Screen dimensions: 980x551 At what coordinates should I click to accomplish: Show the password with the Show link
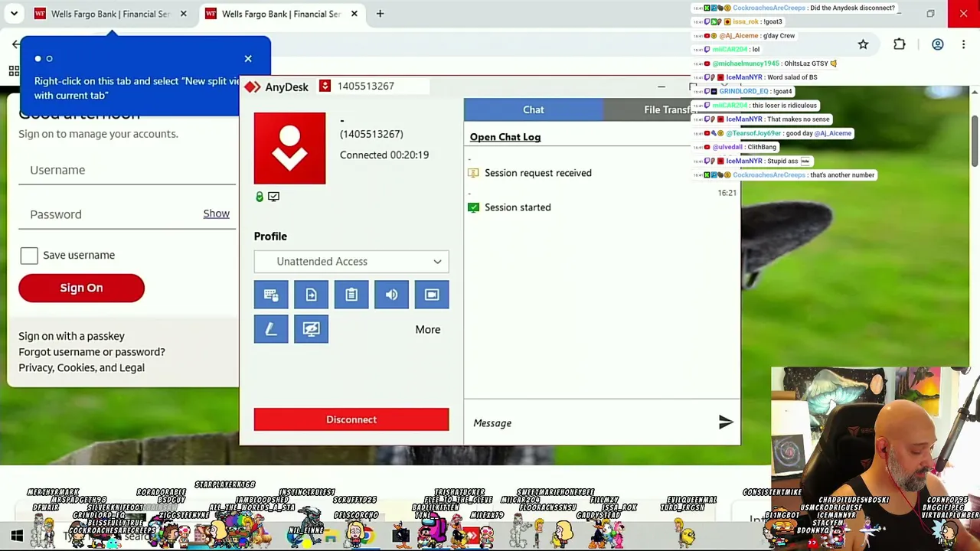click(217, 214)
